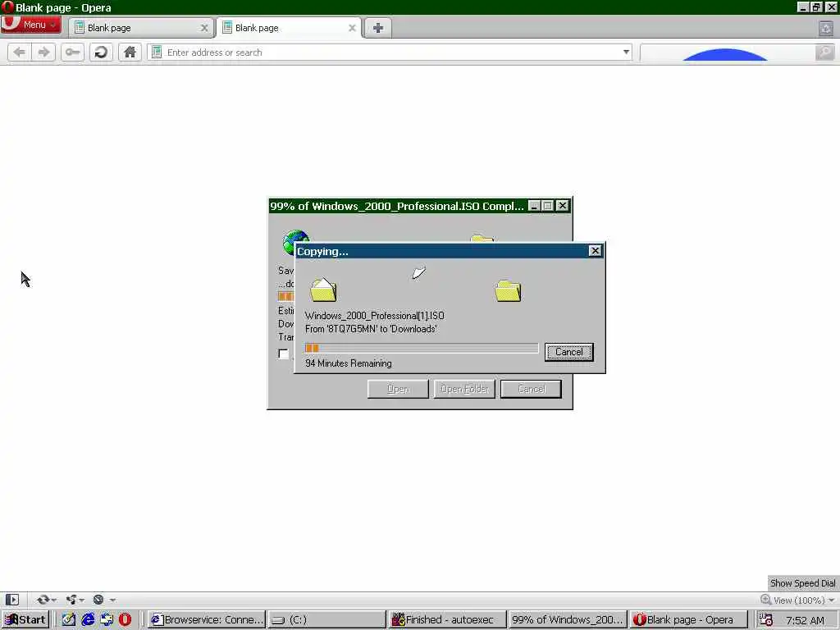Switch to Finished - autoexec taskbar button

[x=447, y=619]
